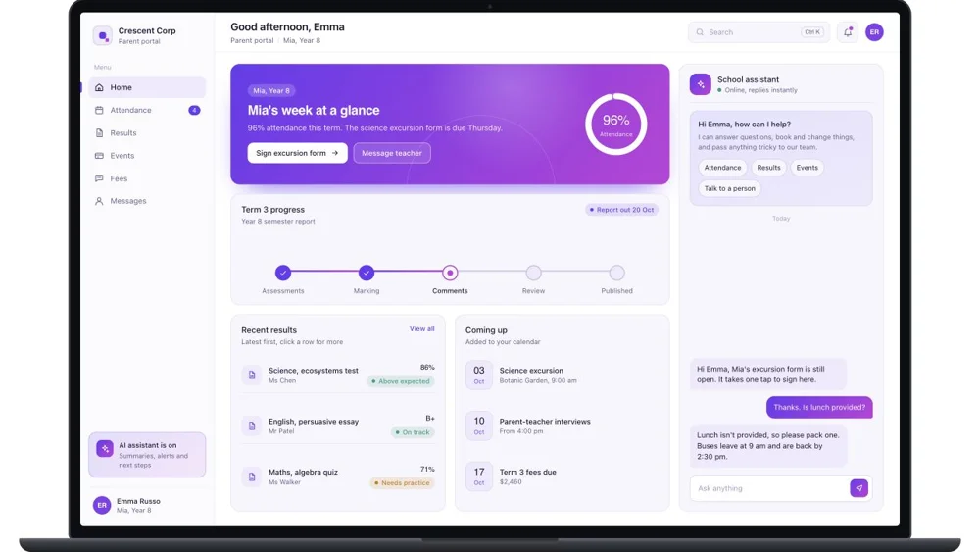This screenshot has width=980, height=552.
Task: Open the Home menu item
Action: [x=147, y=87]
